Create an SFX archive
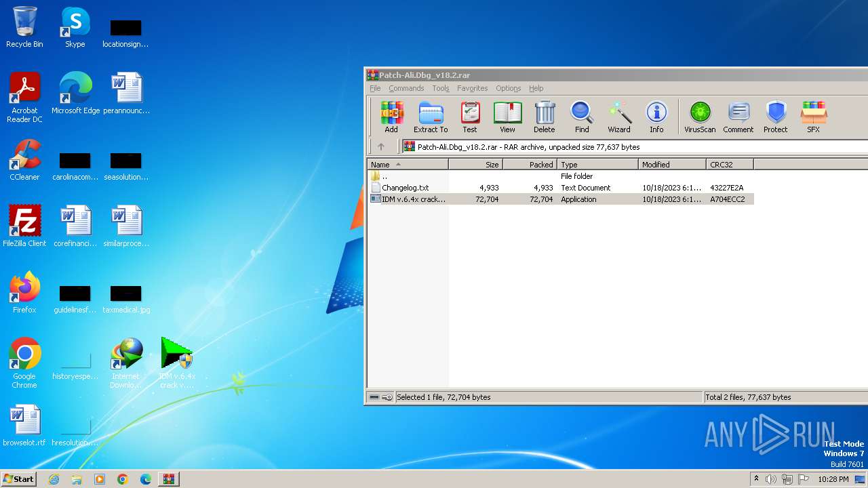Screen dimensions: 868x488 (813, 117)
